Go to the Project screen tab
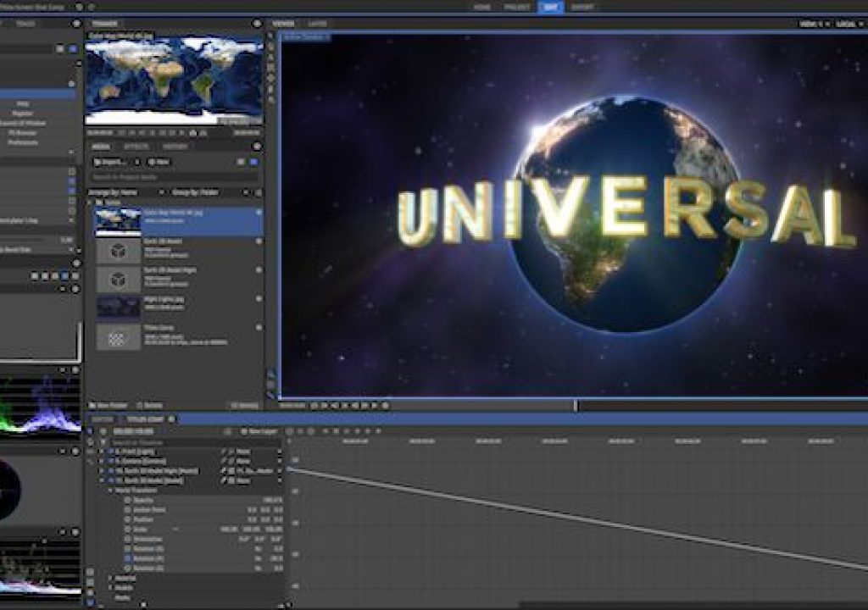This screenshot has height=610, width=868. 517,7
